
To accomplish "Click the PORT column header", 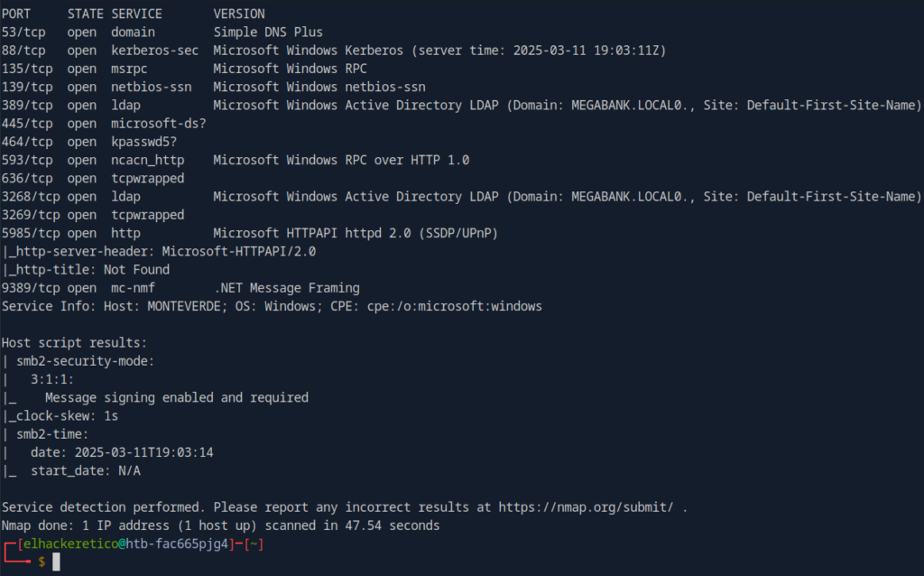I will [16, 14].
